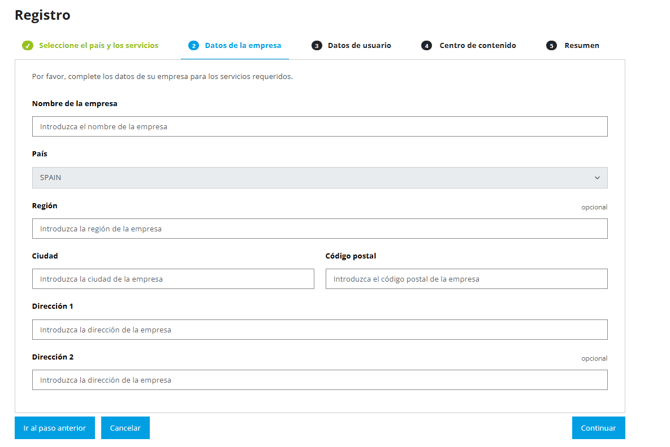
Task: Focus the Código postal field
Action: point(466,279)
